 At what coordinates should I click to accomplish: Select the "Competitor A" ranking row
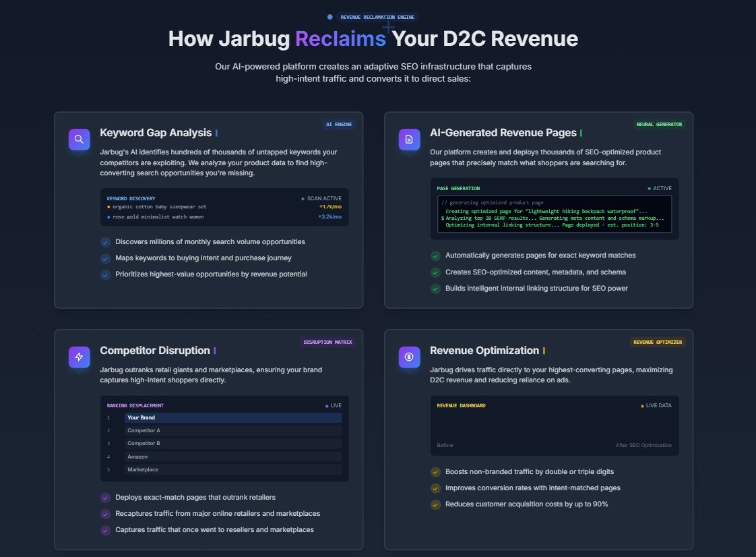click(233, 430)
